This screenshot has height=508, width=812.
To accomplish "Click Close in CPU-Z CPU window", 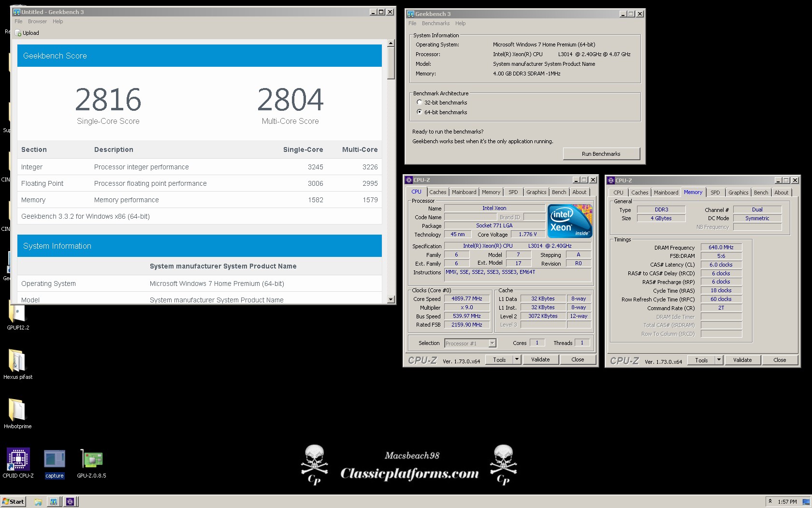I will pyautogui.click(x=578, y=359).
